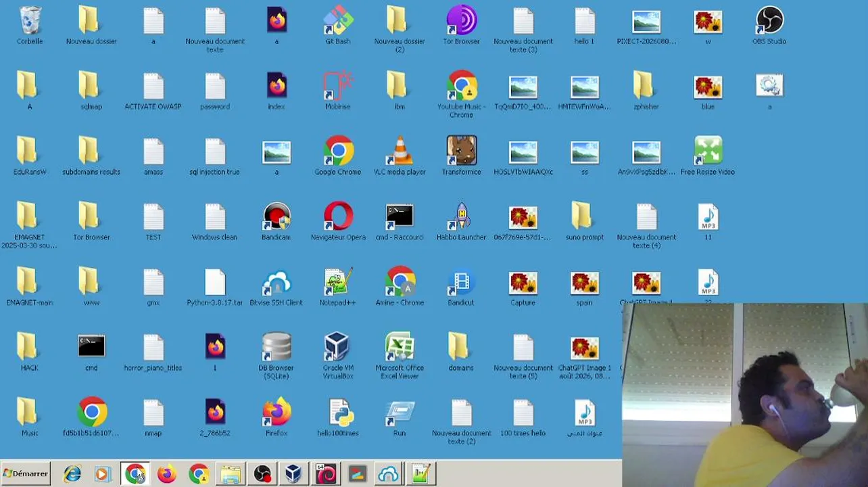Switch to OBS Studio in the taskbar
The width and height of the screenshot is (868, 487).
click(x=262, y=473)
